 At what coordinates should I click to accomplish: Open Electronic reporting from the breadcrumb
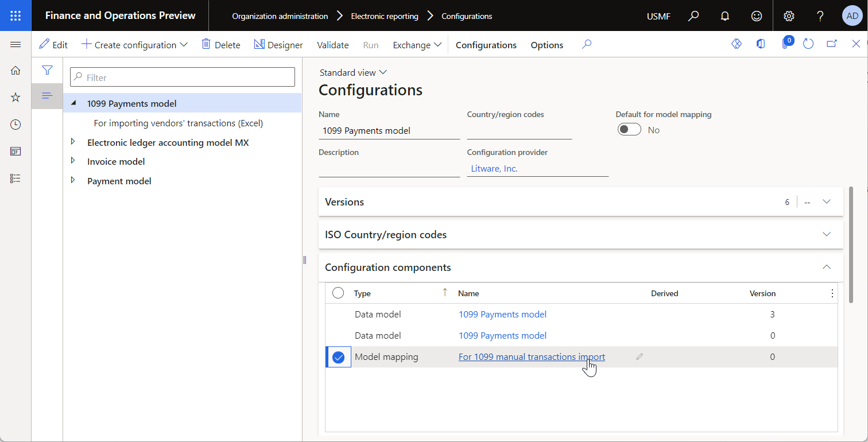tap(384, 15)
